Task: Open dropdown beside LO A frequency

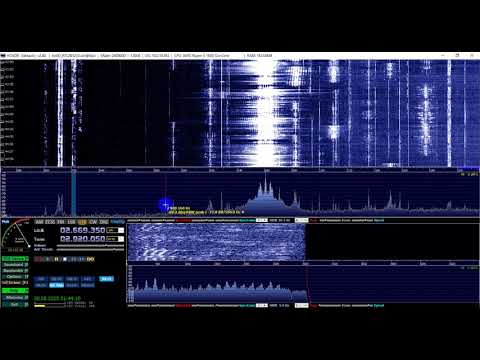Action: pos(121,230)
